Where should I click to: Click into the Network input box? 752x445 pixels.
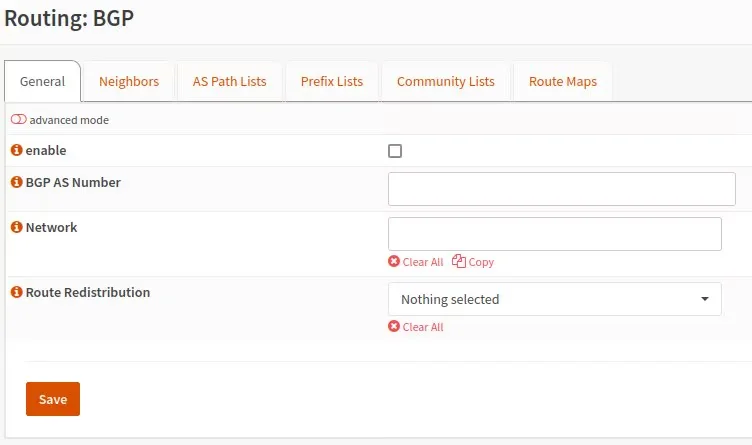tap(554, 234)
